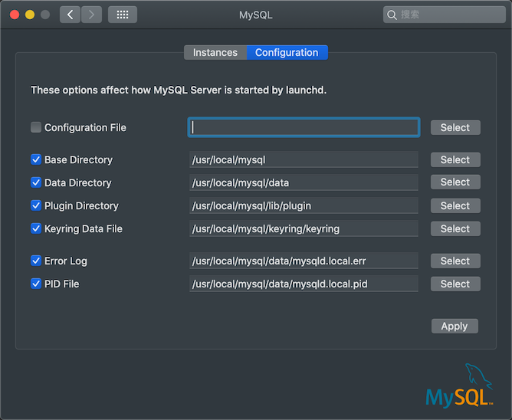Enable the Configuration File checkbox

(x=36, y=127)
